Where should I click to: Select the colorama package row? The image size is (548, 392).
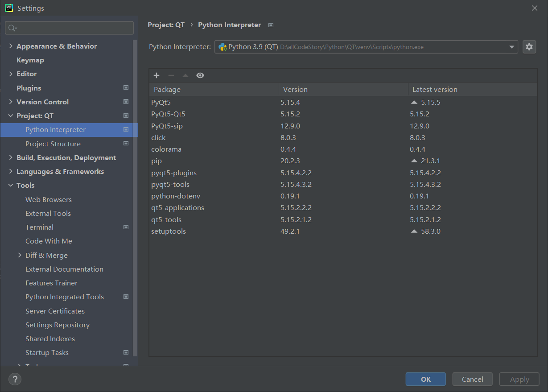tap(343, 149)
